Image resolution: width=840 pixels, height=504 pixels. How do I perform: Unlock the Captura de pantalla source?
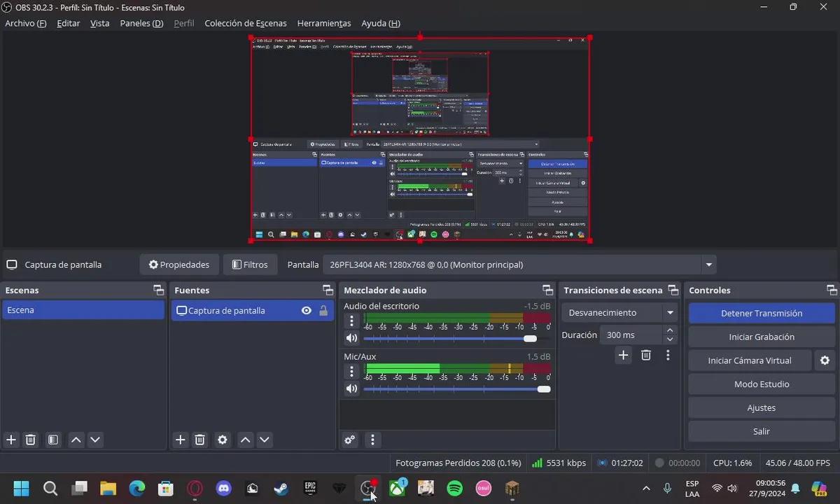323,311
